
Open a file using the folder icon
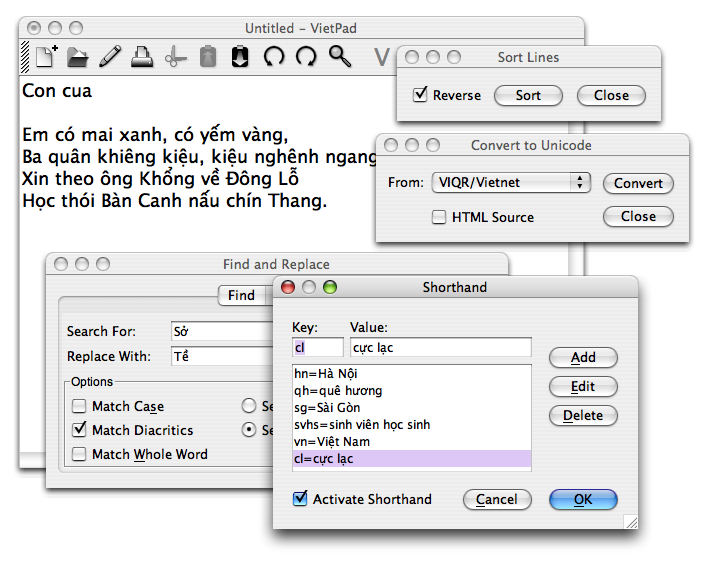click(x=78, y=57)
